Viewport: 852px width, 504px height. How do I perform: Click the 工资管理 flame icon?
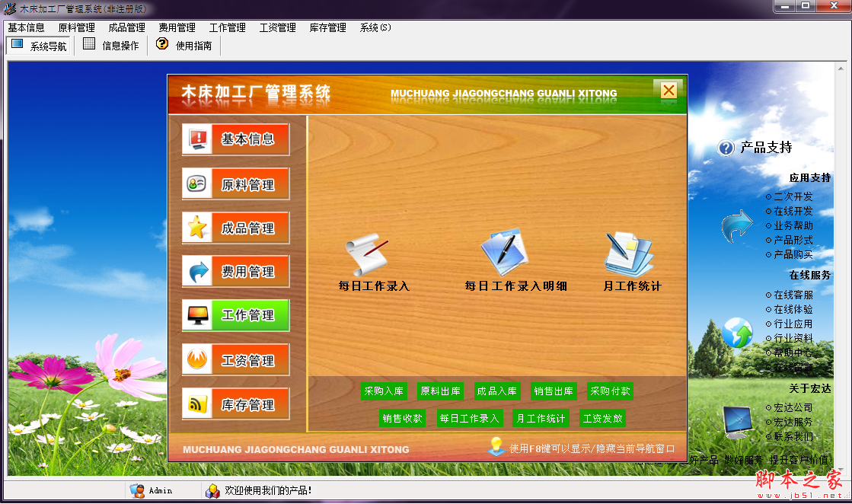197,359
